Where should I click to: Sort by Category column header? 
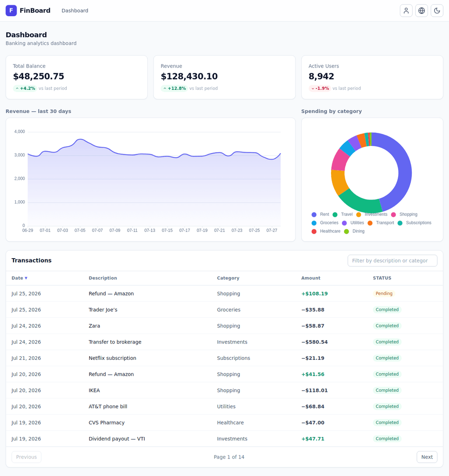coord(228,278)
